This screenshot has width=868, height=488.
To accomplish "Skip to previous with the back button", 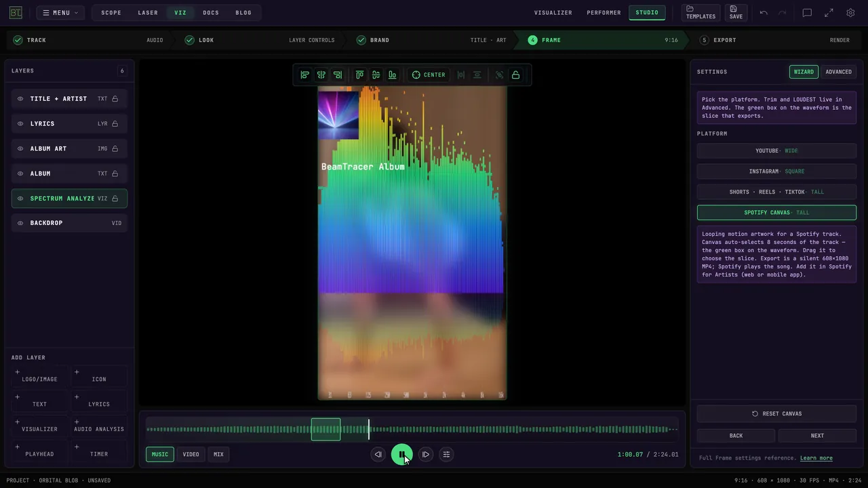I will coord(378,454).
